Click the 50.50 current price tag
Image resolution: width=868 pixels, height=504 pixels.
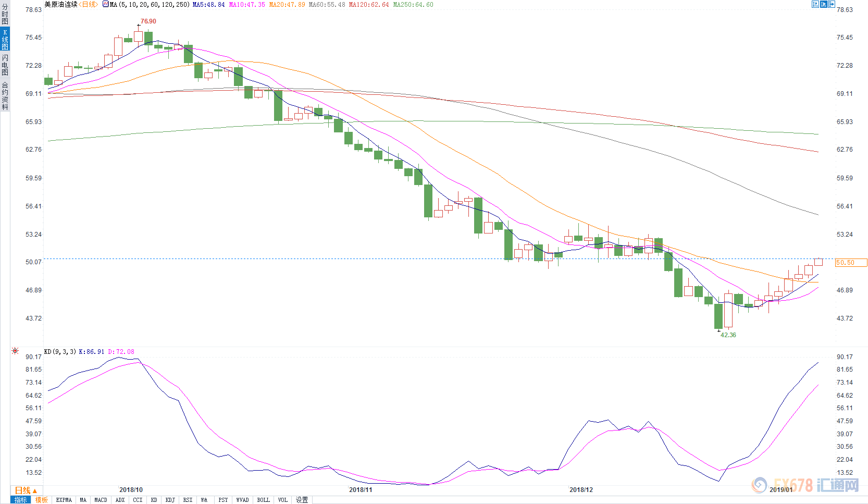tap(851, 263)
